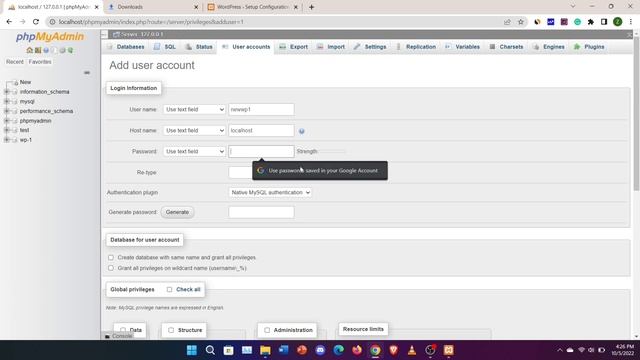
Task: Focus the generated password text field
Action: (261, 212)
